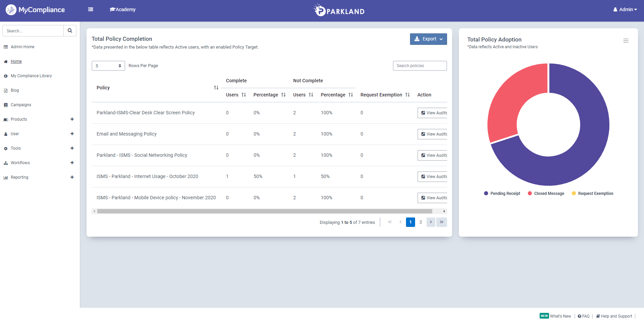Open Admin Home in the sidebar
The image size is (644, 324).
pos(23,47)
